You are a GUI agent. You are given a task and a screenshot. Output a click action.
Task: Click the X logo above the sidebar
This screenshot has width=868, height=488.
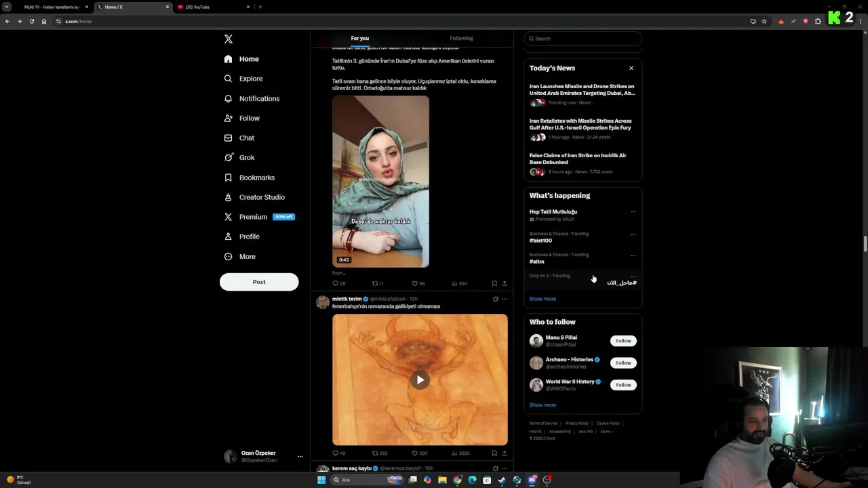(x=229, y=39)
